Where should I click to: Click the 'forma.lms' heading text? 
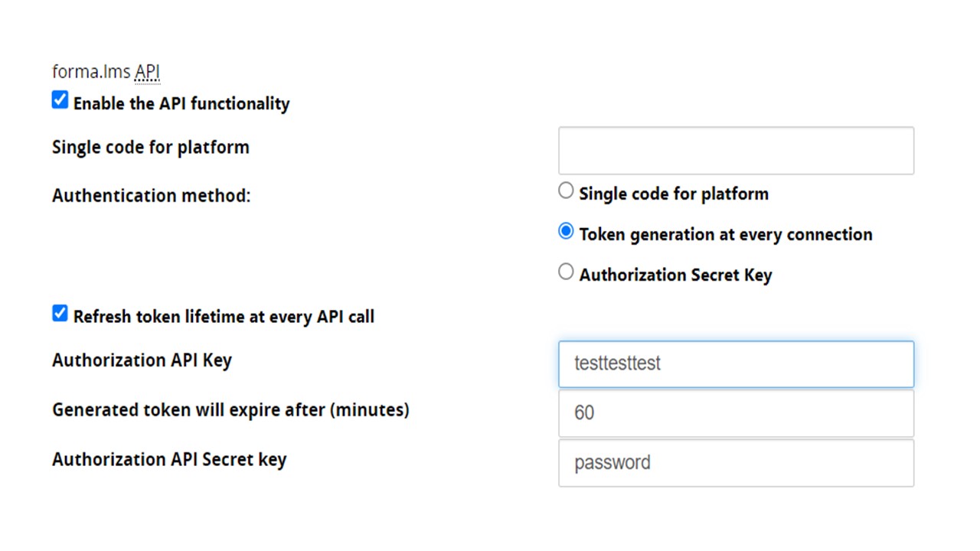92,73
